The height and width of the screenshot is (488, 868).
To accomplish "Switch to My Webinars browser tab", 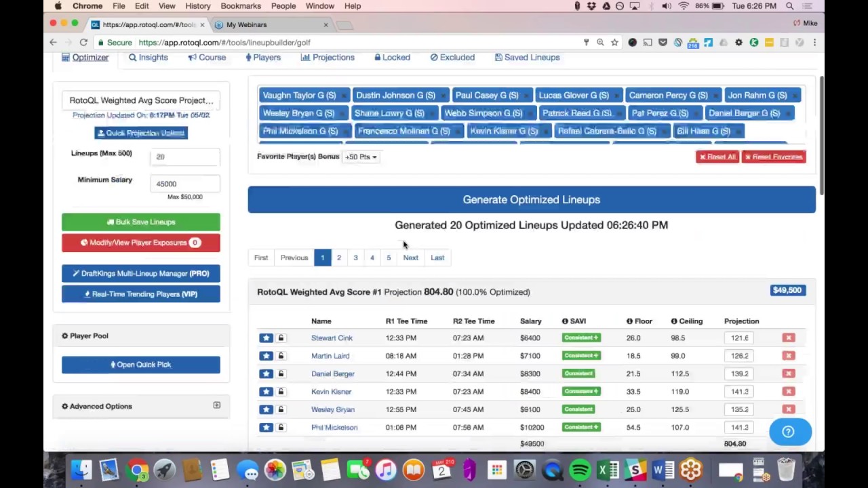I will (271, 24).
